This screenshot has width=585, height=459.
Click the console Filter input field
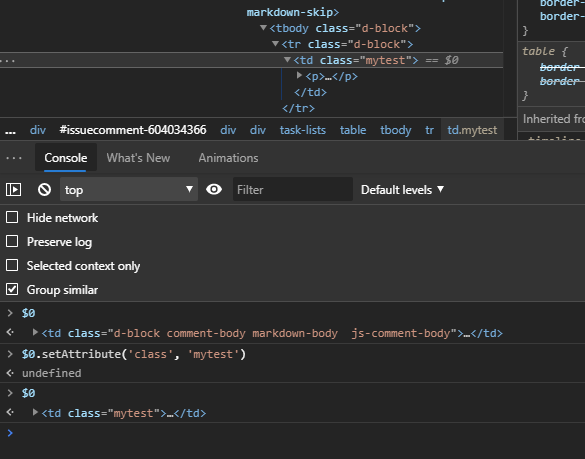click(x=293, y=190)
